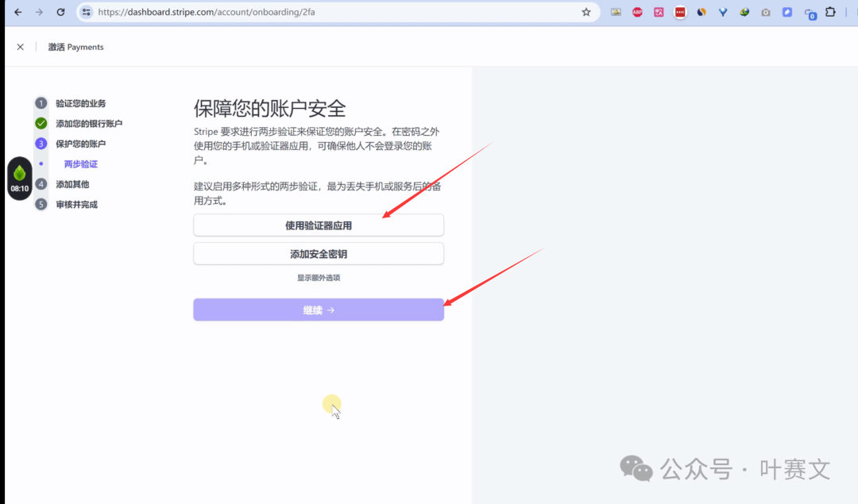Close the Payments activation flow with X
The image size is (858, 504).
21,47
